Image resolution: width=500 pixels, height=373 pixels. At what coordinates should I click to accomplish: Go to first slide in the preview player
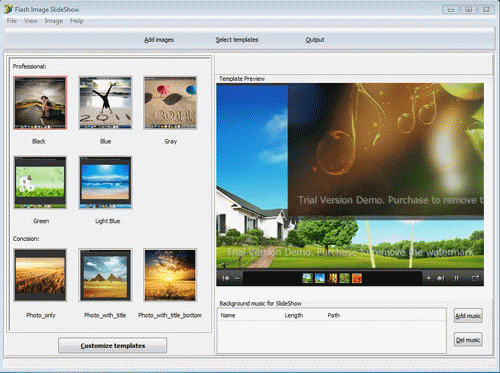[226, 278]
